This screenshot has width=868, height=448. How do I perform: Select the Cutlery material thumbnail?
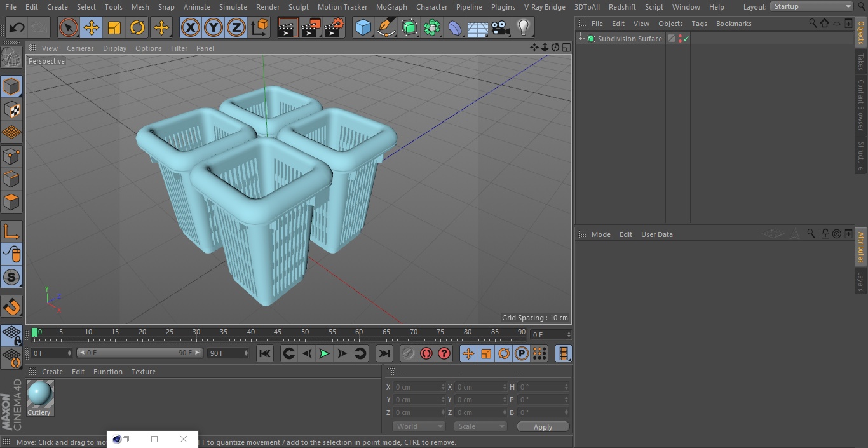pyautogui.click(x=40, y=395)
